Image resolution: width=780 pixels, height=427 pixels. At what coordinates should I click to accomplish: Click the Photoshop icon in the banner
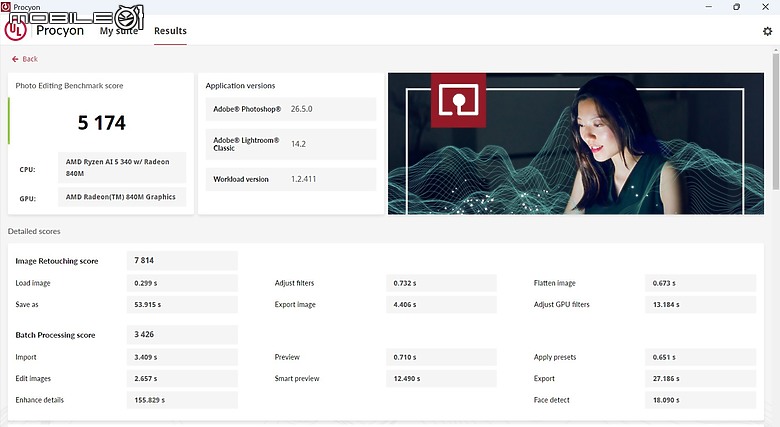[x=458, y=101]
